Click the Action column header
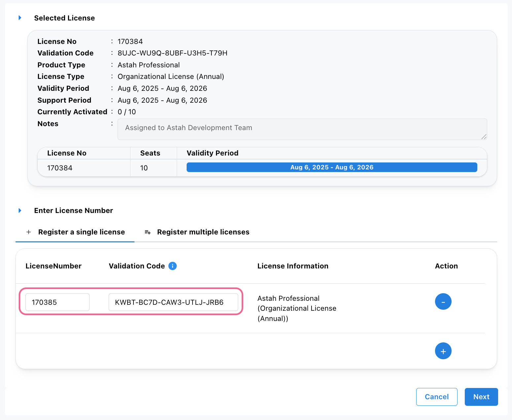Viewport: 512px width, 420px height. tap(446, 266)
